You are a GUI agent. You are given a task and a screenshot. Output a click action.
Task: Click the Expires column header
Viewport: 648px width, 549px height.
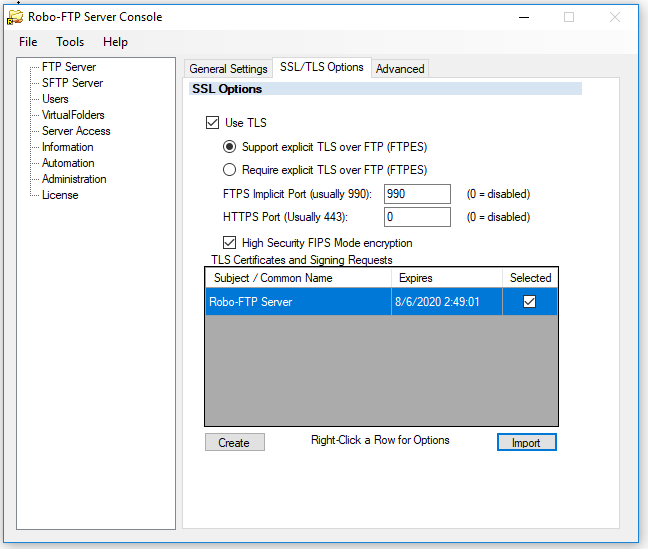(x=447, y=278)
